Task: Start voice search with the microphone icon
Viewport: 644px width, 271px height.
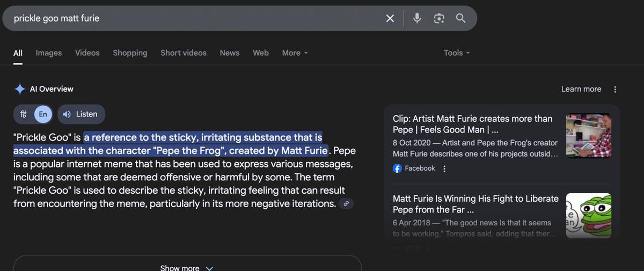Action: 417,18
